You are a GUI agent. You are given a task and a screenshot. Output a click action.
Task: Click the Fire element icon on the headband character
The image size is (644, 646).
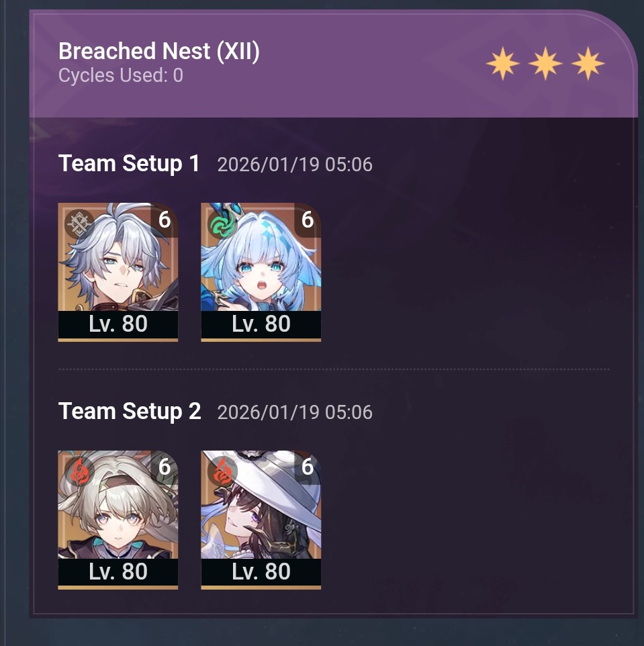tap(79, 472)
